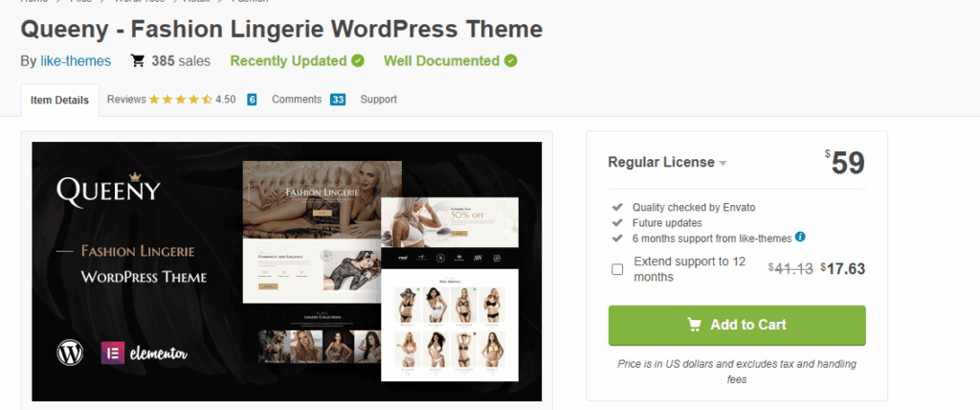Click the WordPress logo in preview
The image size is (980, 410).
tap(70, 353)
